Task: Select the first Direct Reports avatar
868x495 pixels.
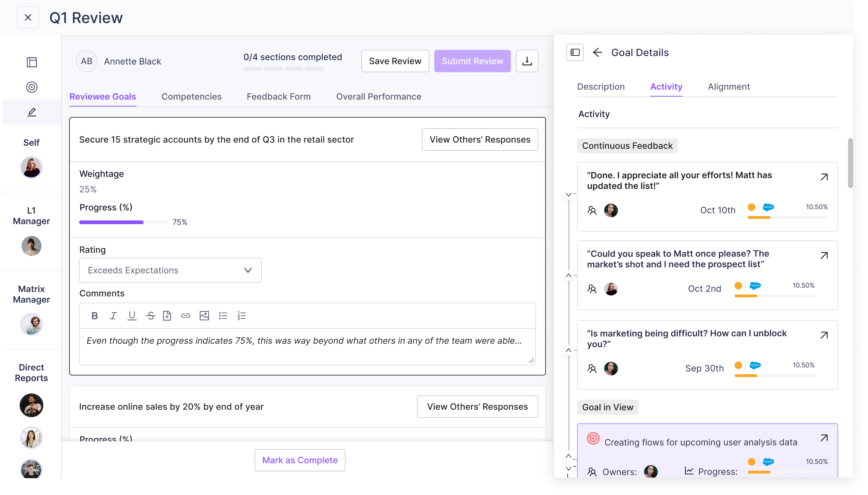Action: (x=31, y=405)
